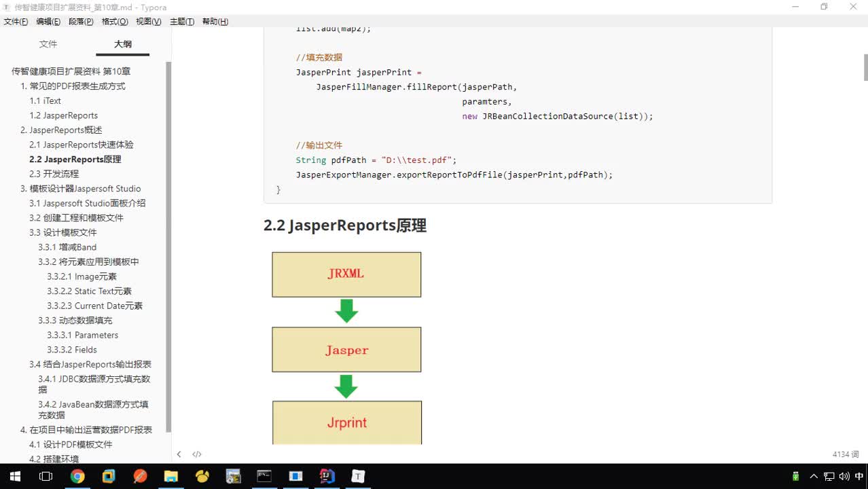Toggle Chinese input method indicator
Viewport: 868px width, 489px height.
(859, 476)
